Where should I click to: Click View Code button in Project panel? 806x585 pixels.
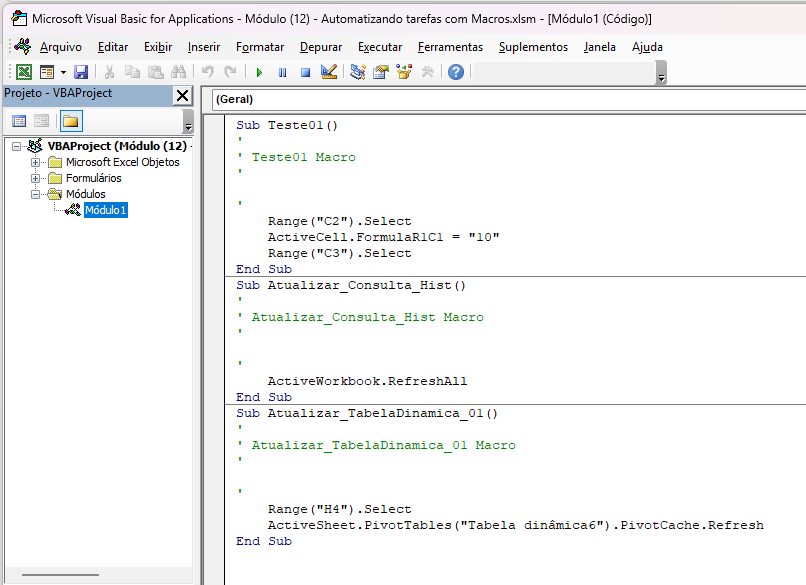coord(19,121)
